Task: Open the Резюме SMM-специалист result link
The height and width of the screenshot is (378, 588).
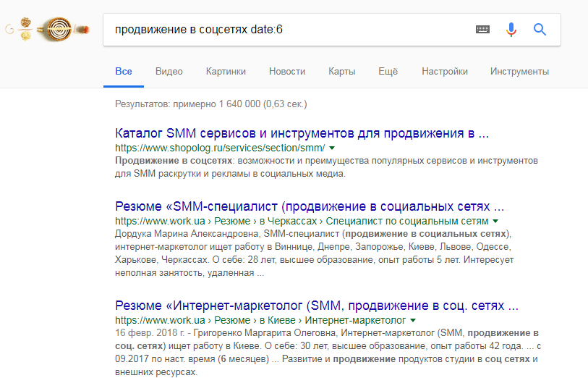Action: point(310,206)
